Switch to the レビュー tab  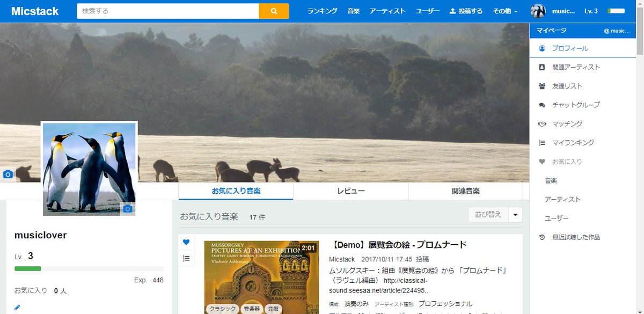pyautogui.click(x=351, y=191)
